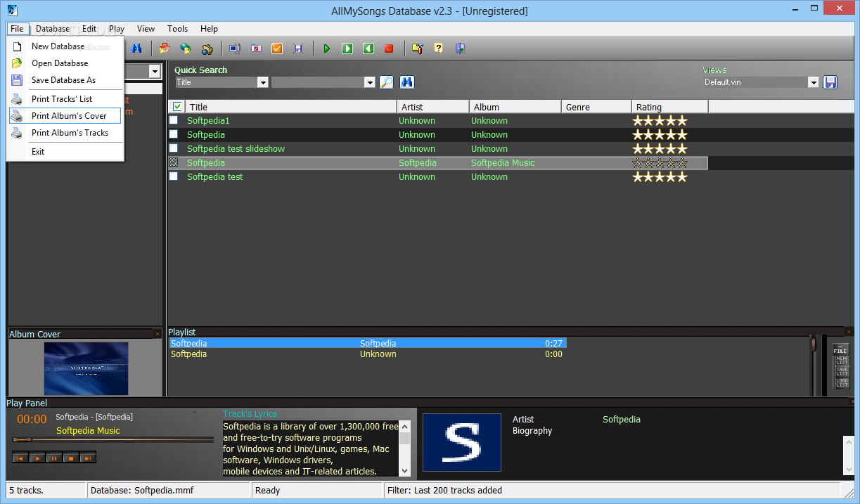
Task: Toggle the select-all checkbox in Title header
Action: click(x=177, y=107)
